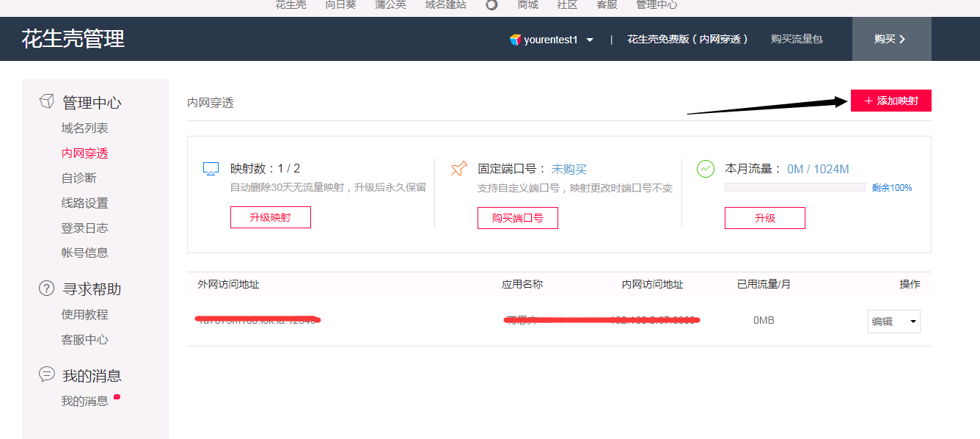Click the cube icon beside 管理中心

click(x=46, y=101)
